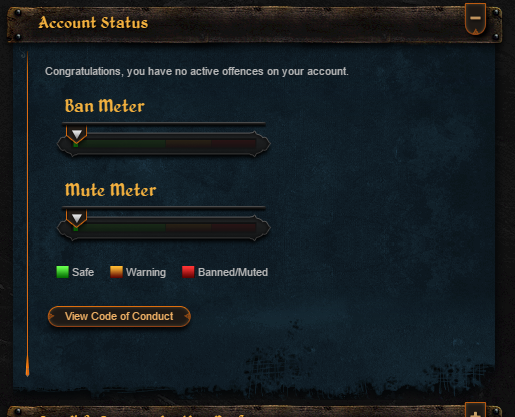Click the no active offences message
The width and height of the screenshot is (515, 417).
tap(197, 71)
